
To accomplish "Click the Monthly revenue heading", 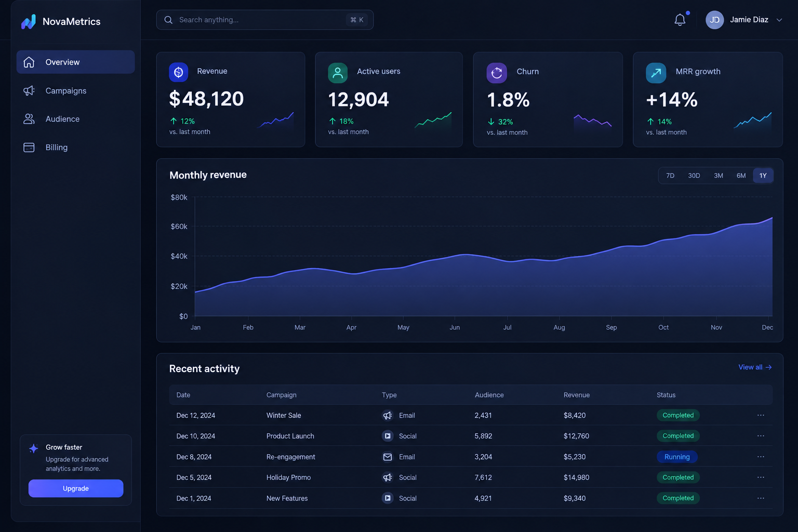I will coord(208,175).
